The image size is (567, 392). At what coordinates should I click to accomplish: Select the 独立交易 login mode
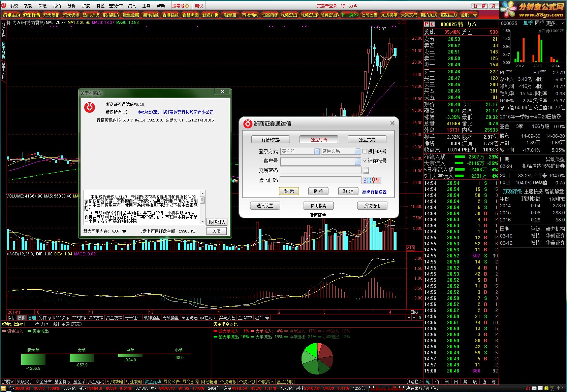tap(367, 140)
